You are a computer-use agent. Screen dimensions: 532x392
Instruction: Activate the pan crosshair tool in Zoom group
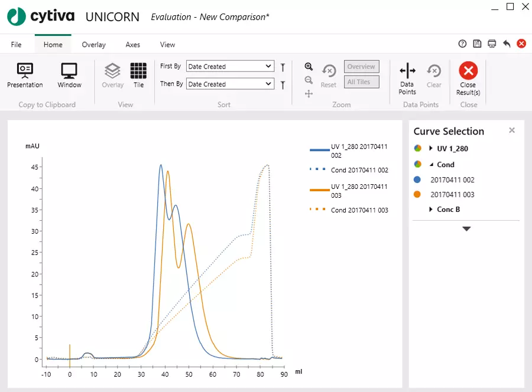(309, 93)
